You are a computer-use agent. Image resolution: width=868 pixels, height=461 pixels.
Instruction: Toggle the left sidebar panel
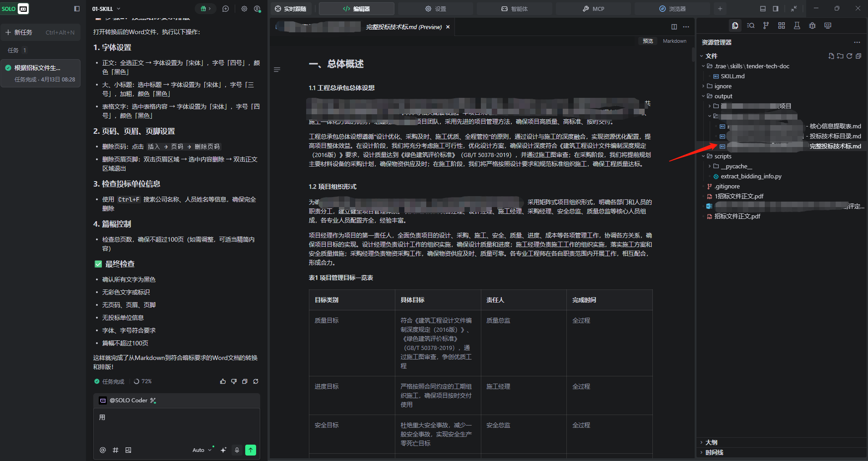pyautogui.click(x=77, y=9)
